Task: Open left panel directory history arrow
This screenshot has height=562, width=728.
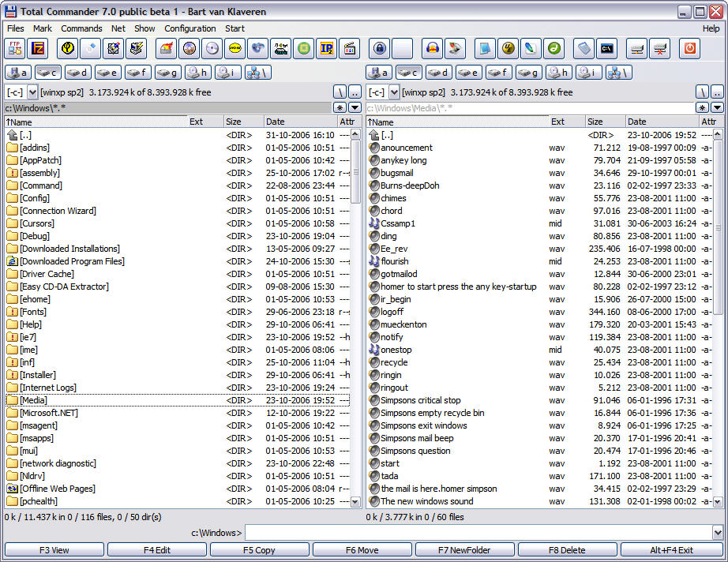Action: (355, 107)
